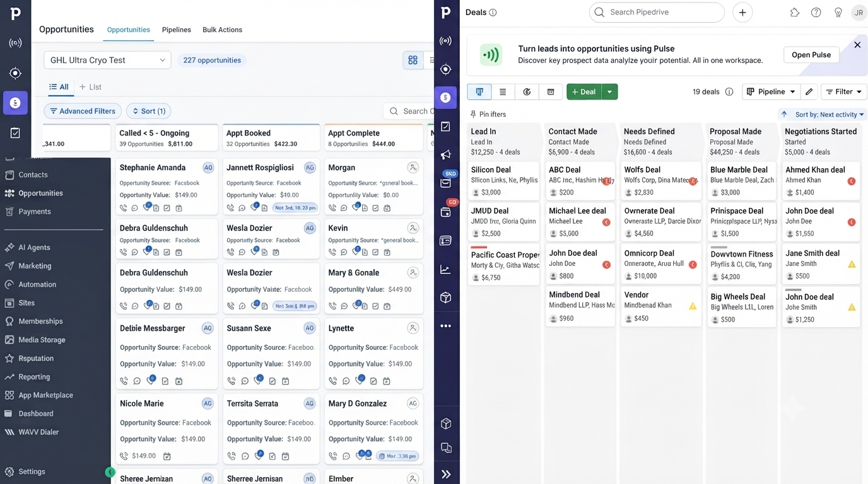
Task: Open the Insights chart icon in Pipedrive sidebar
Action: (446, 270)
